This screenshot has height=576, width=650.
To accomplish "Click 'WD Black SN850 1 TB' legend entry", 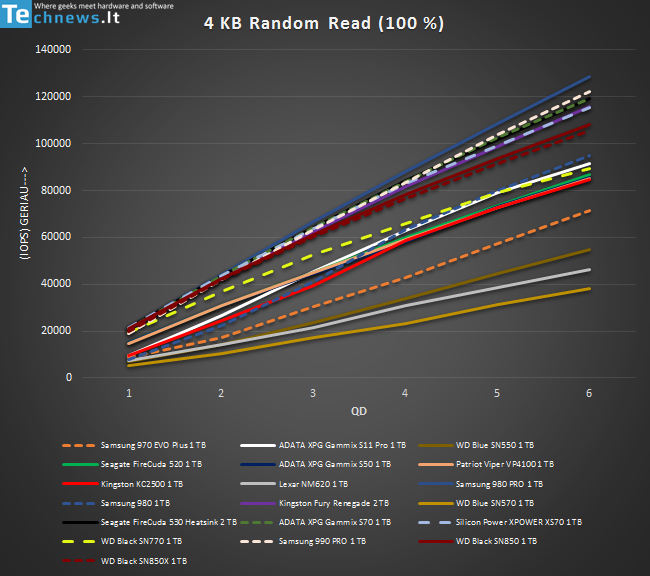I will (x=478, y=541).
